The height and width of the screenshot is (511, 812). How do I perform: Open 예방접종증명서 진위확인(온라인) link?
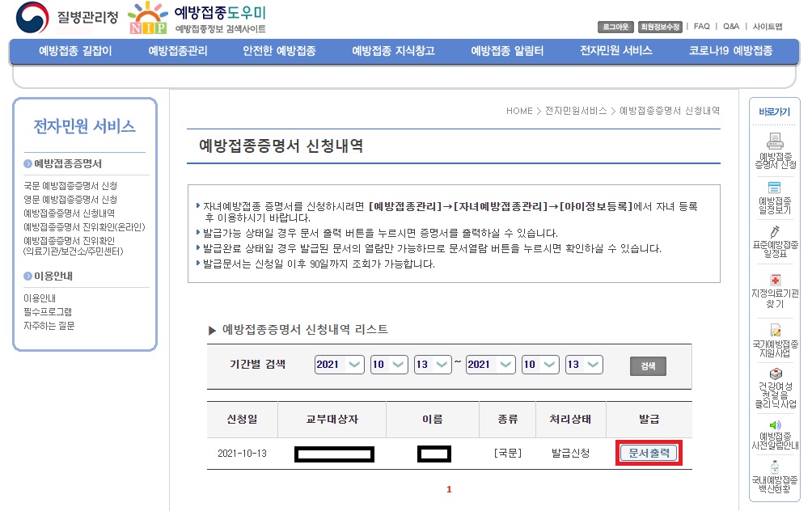click(84, 226)
